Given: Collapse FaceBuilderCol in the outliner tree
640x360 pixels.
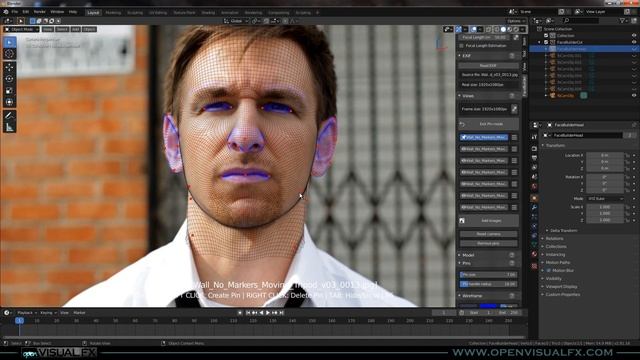Looking at the screenshot, I should (x=540, y=42).
